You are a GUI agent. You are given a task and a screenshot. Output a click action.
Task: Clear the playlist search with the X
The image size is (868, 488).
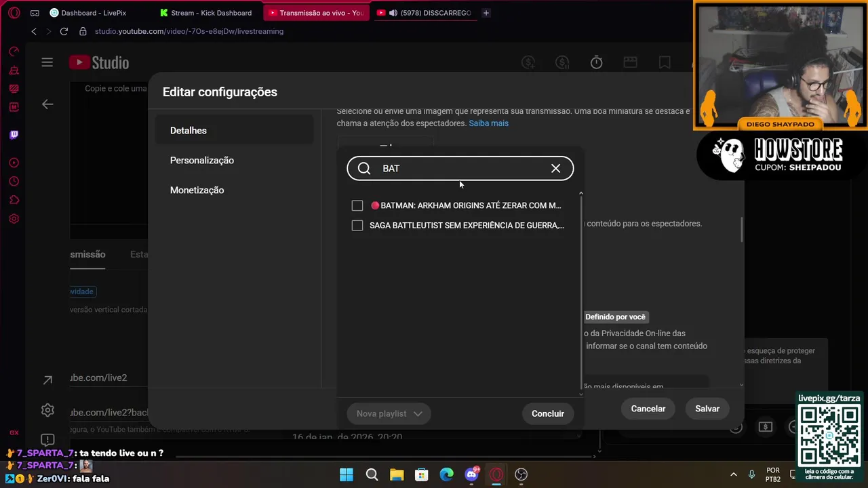(x=555, y=168)
